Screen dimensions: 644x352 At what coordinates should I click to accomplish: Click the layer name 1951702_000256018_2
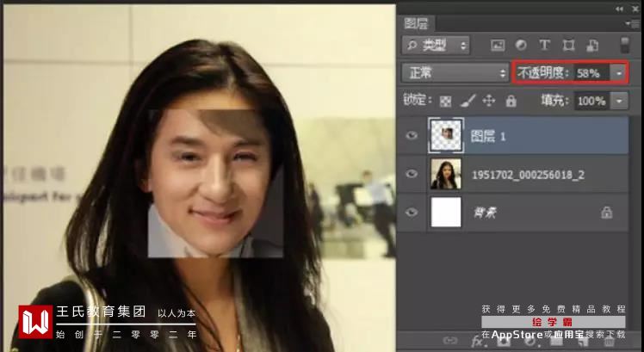click(x=528, y=175)
